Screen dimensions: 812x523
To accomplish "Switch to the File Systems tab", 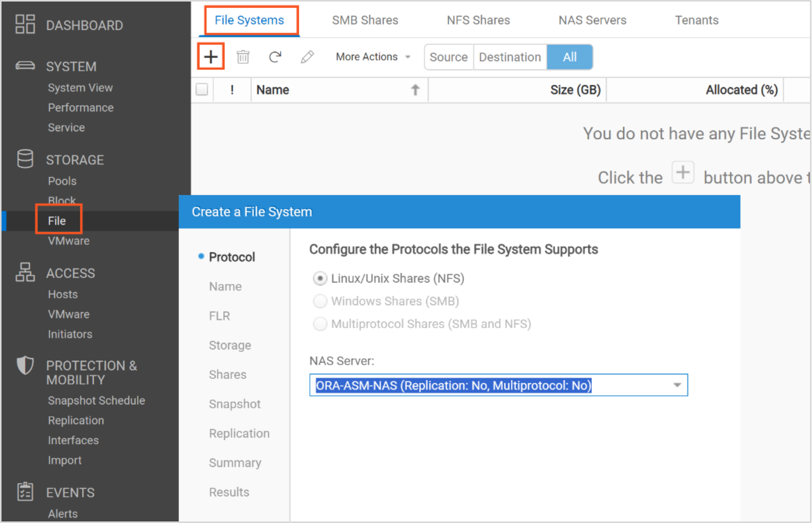I will (x=249, y=20).
